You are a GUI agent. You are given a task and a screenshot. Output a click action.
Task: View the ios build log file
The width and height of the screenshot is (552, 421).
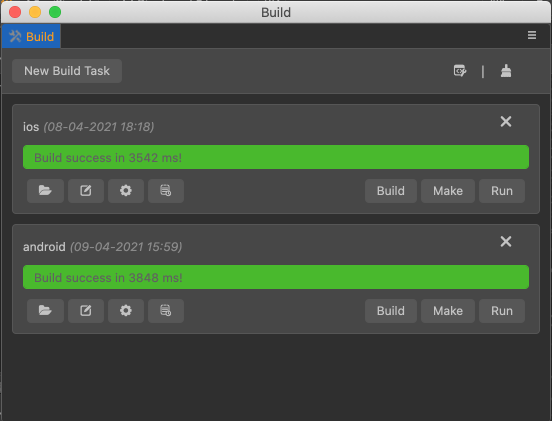point(166,191)
